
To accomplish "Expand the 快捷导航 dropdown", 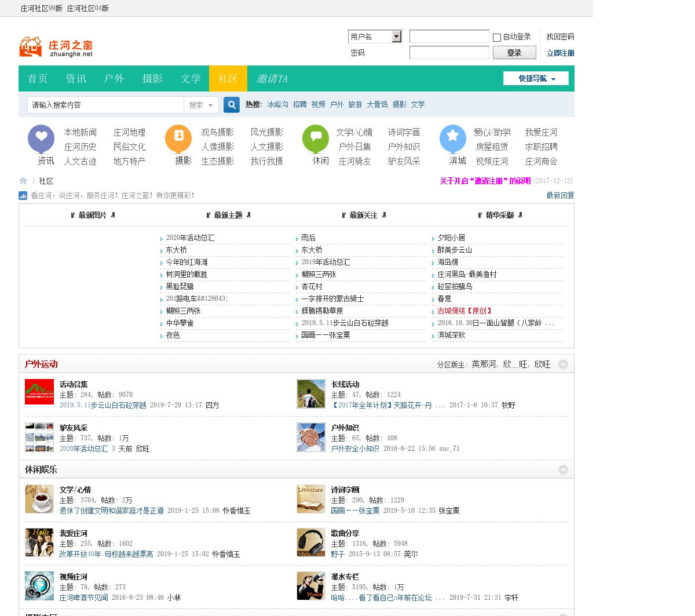I will pos(536,78).
